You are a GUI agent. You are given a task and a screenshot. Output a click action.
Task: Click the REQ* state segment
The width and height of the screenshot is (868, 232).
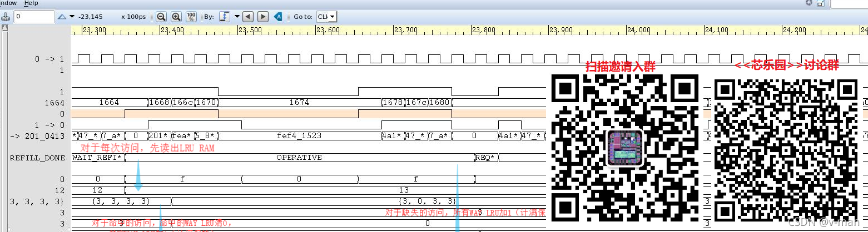point(485,158)
